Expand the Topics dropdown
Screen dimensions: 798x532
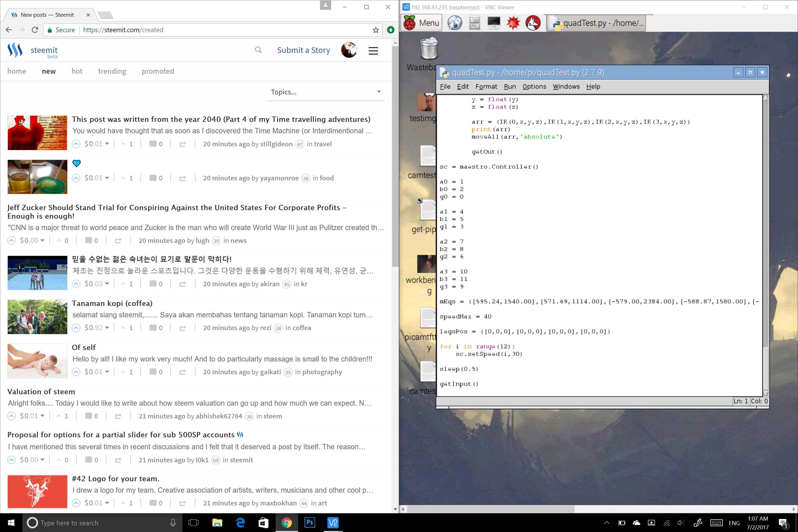325,92
